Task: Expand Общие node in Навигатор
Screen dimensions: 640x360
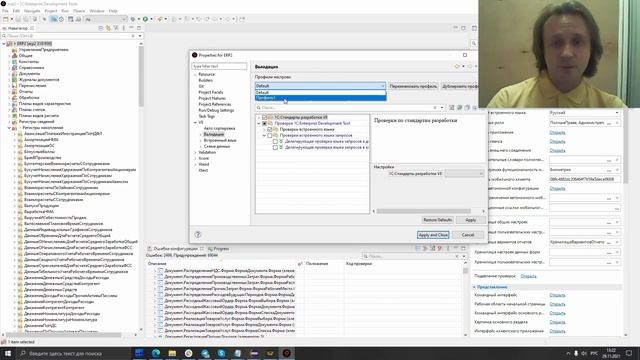Action: point(9,56)
